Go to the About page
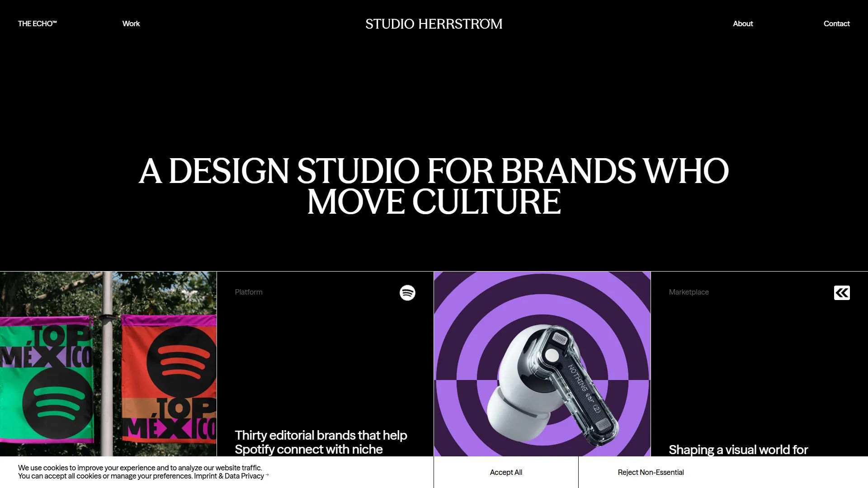The width and height of the screenshot is (868, 488). click(743, 23)
